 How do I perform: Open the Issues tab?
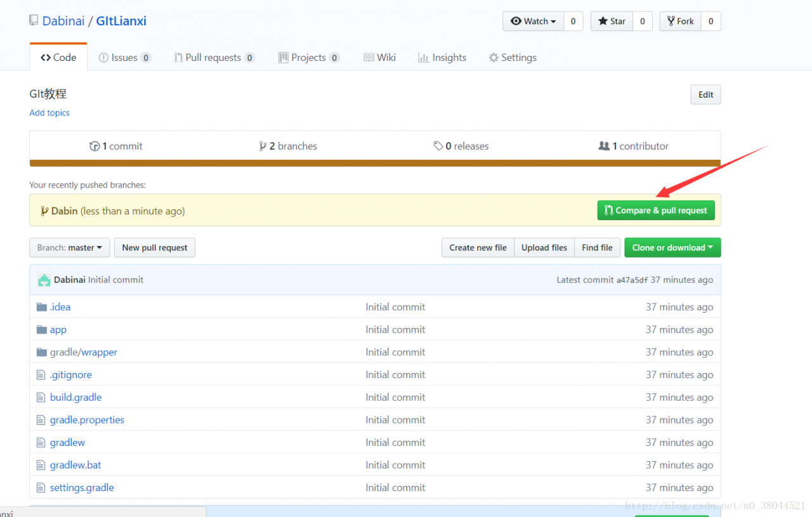125,58
